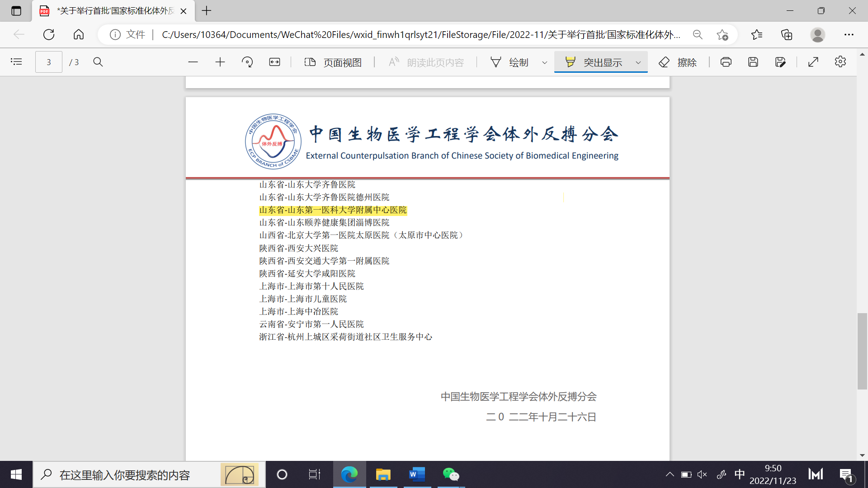
Task: Click the highlighted 山东第一医科大学附属中心医院 line
Action: 333,210
